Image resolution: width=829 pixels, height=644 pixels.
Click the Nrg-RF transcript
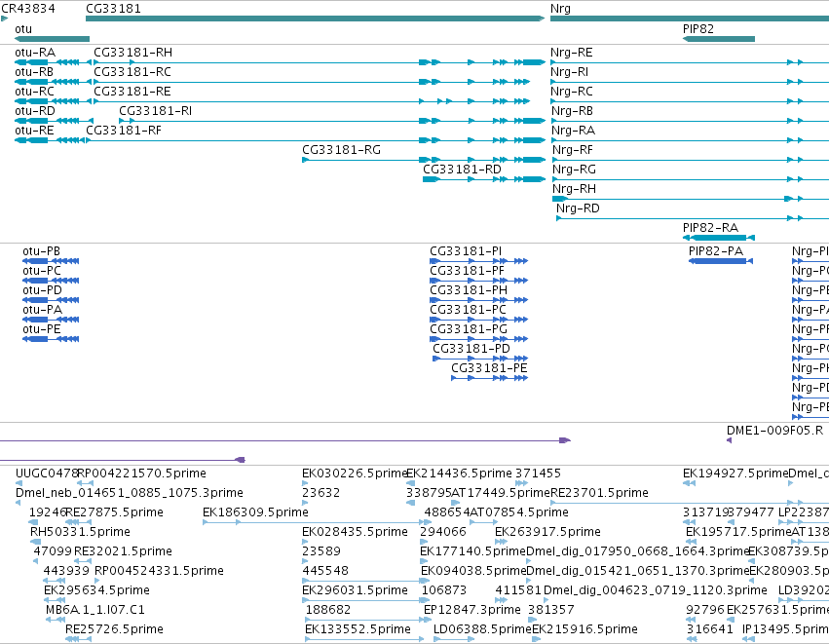(x=691, y=160)
